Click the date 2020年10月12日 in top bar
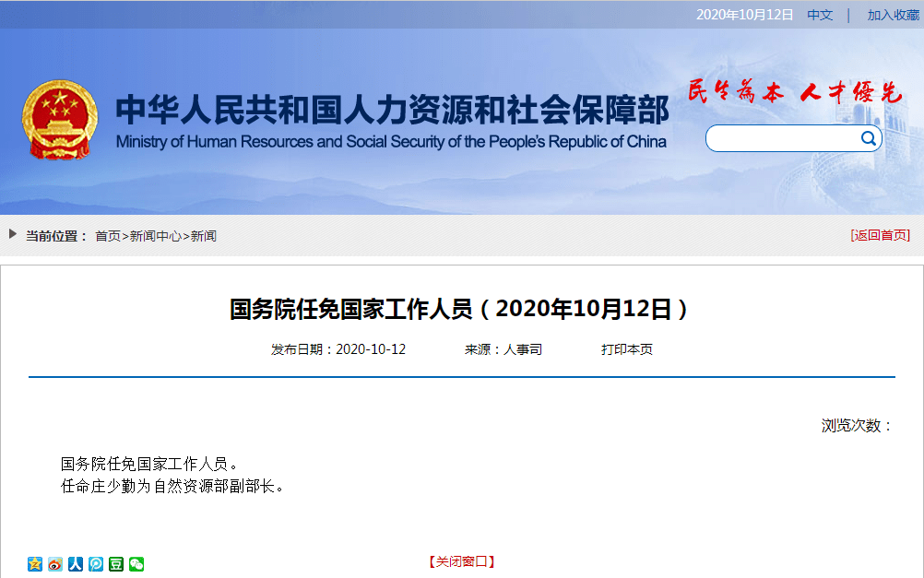The image size is (924, 578). tap(744, 15)
